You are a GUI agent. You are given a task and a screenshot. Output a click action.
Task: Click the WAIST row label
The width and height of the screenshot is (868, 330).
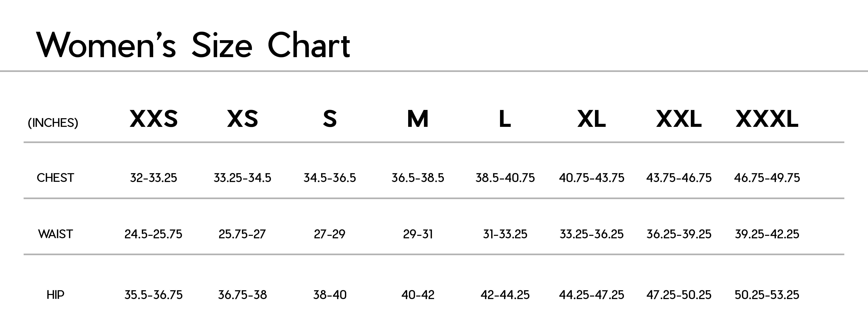tap(55, 234)
